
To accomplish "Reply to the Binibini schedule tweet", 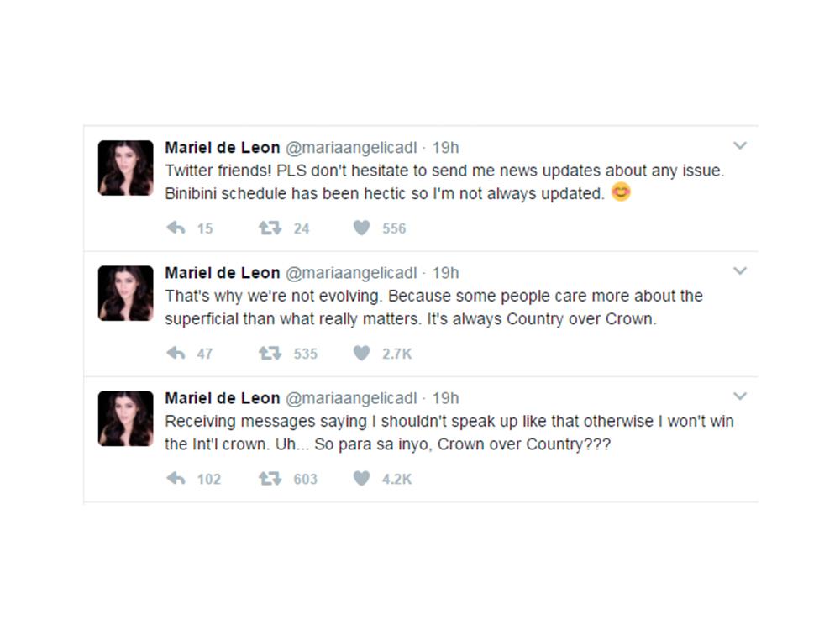I will tap(176, 228).
